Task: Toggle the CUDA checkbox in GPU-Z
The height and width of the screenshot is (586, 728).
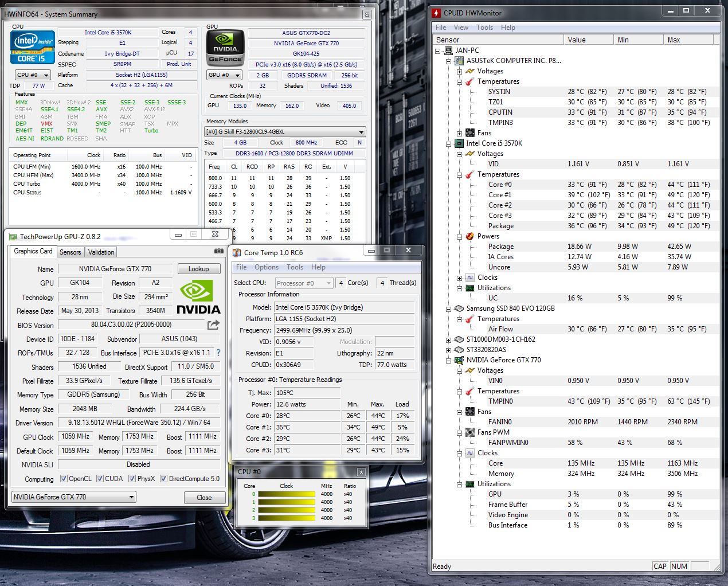Action: pyautogui.click(x=100, y=479)
